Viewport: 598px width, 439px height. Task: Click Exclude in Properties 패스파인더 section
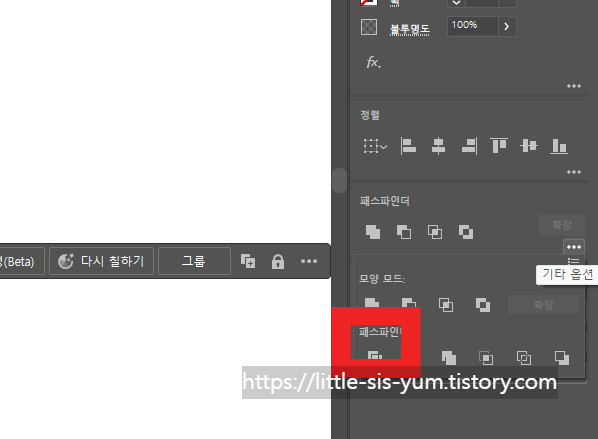click(466, 232)
